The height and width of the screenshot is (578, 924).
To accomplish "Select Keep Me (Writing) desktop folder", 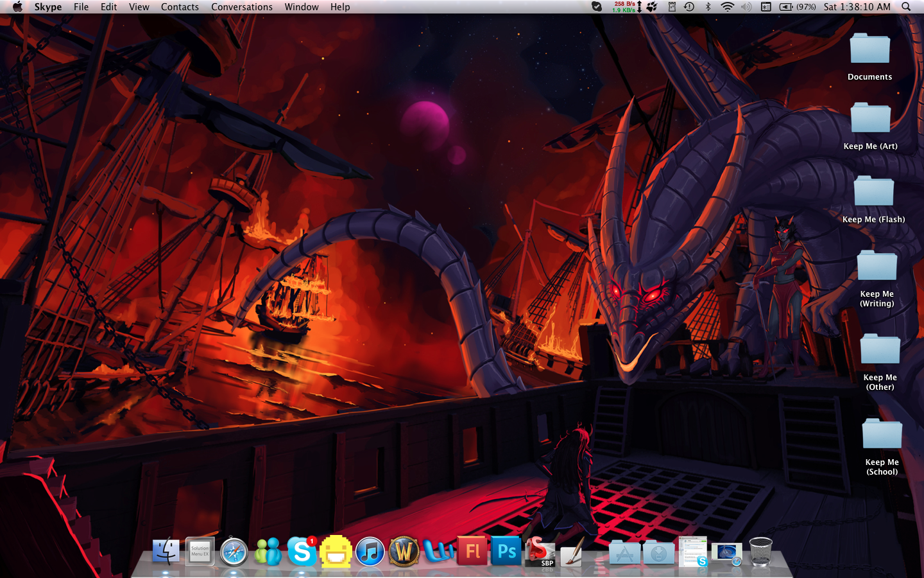I will coord(877,278).
